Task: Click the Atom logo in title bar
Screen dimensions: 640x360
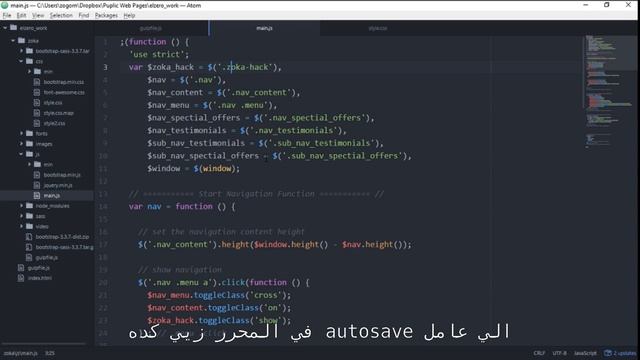Action: tap(5, 5)
